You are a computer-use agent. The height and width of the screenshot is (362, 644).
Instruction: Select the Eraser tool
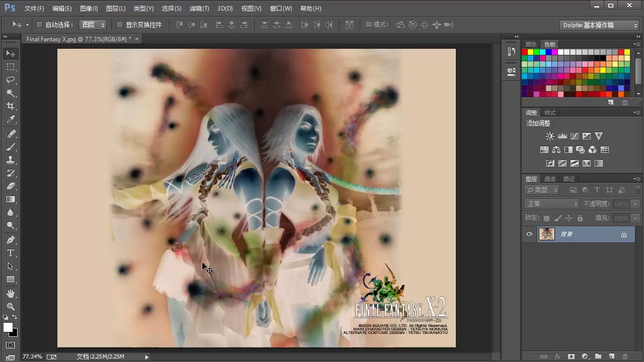[x=11, y=186]
